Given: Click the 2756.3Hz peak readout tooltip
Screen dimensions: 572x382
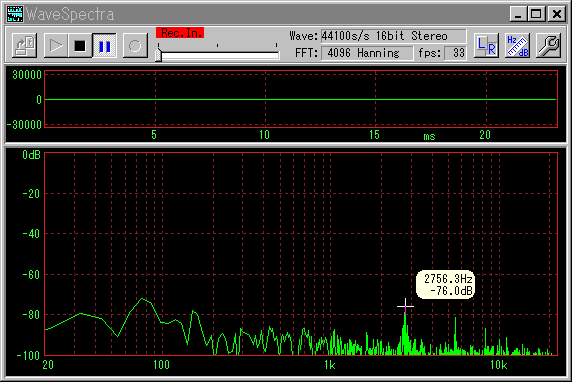Looking at the screenshot, I should click(x=445, y=285).
